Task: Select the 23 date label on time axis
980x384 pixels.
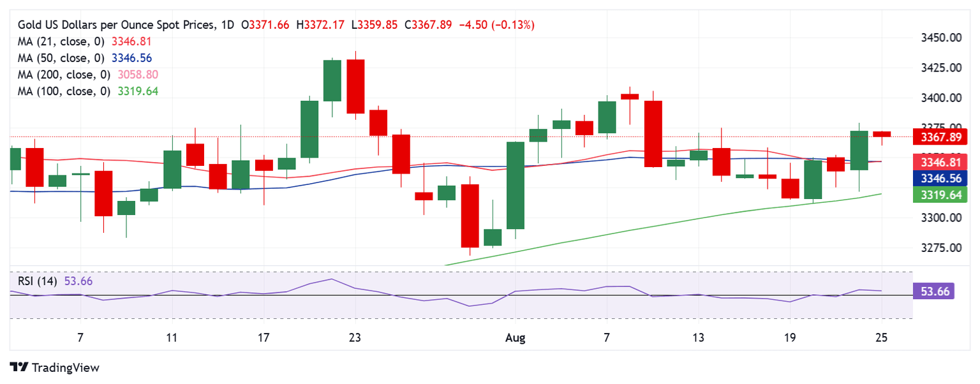Action: (355, 337)
